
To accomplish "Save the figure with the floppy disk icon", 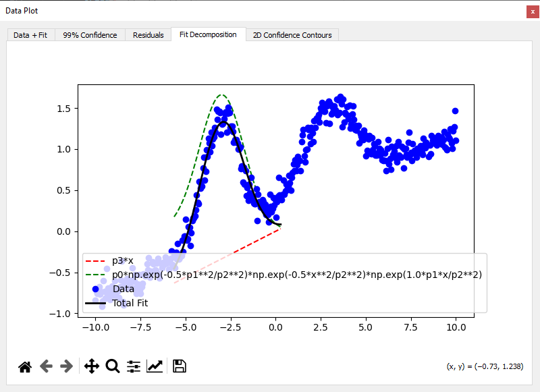I will point(180,366).
